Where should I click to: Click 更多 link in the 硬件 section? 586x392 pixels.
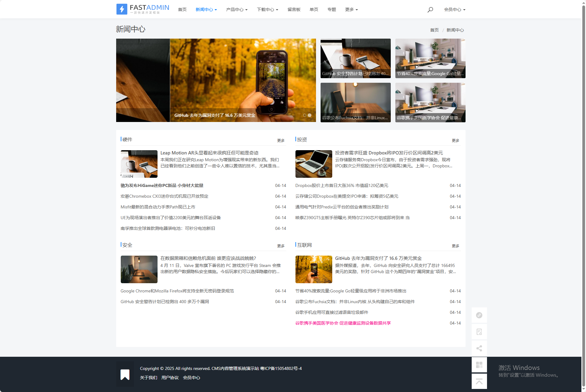[281, 140]
